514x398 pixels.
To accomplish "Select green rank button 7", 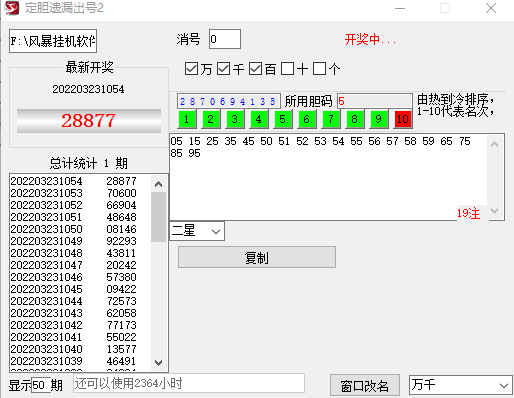I will coord(330,119).
